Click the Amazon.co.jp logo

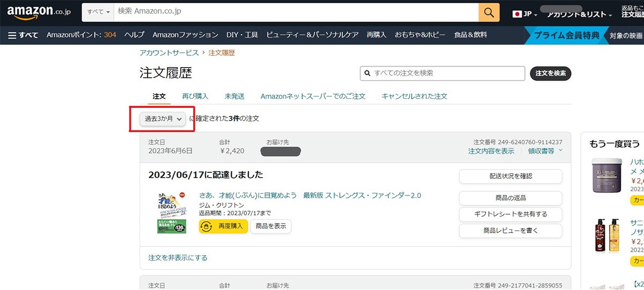[x=39, y=12]
